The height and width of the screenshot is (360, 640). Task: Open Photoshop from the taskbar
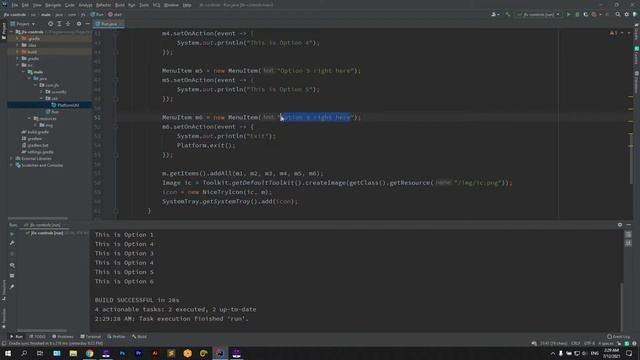(x=122, y=353)
